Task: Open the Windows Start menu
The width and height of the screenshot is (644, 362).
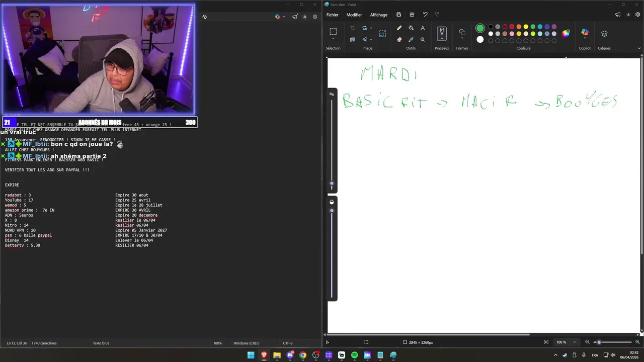Action: tap(251, 355)
